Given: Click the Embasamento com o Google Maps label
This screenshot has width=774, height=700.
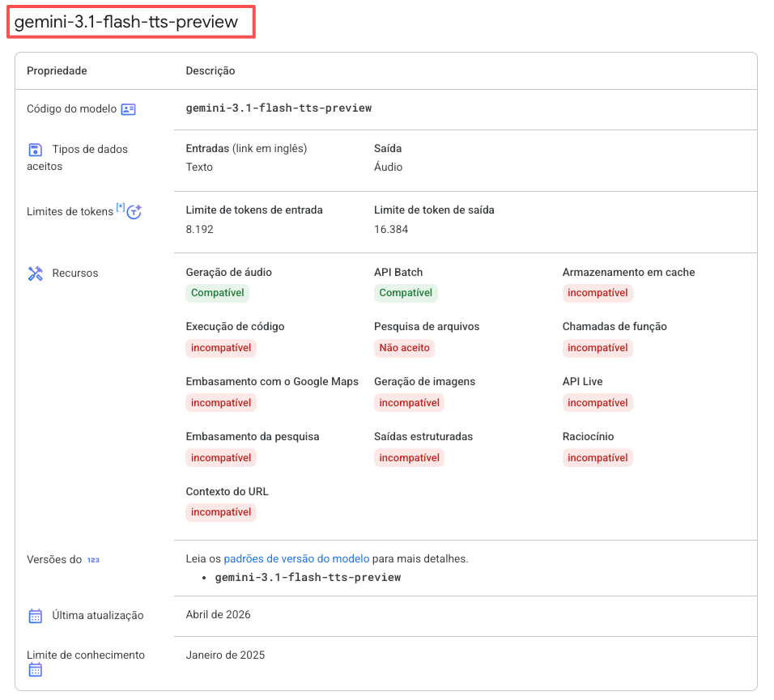Looking at the screenshot, I should point(272,382).
